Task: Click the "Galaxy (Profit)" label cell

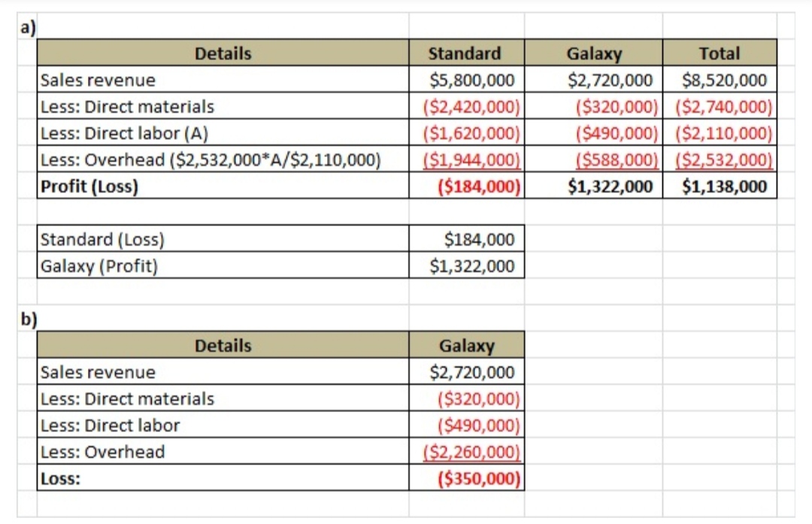Action: (99, 265)
